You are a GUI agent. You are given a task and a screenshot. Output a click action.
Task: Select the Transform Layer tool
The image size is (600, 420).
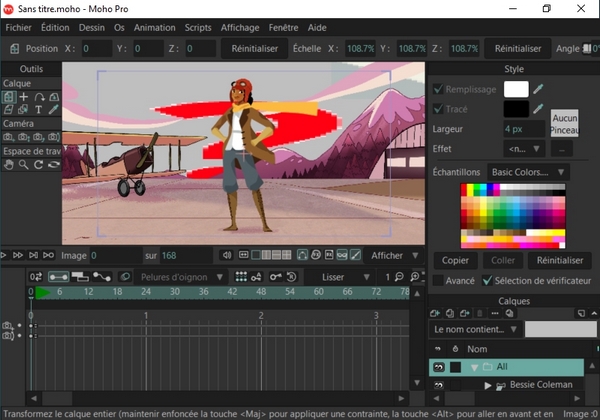click(x=8, y=97)
